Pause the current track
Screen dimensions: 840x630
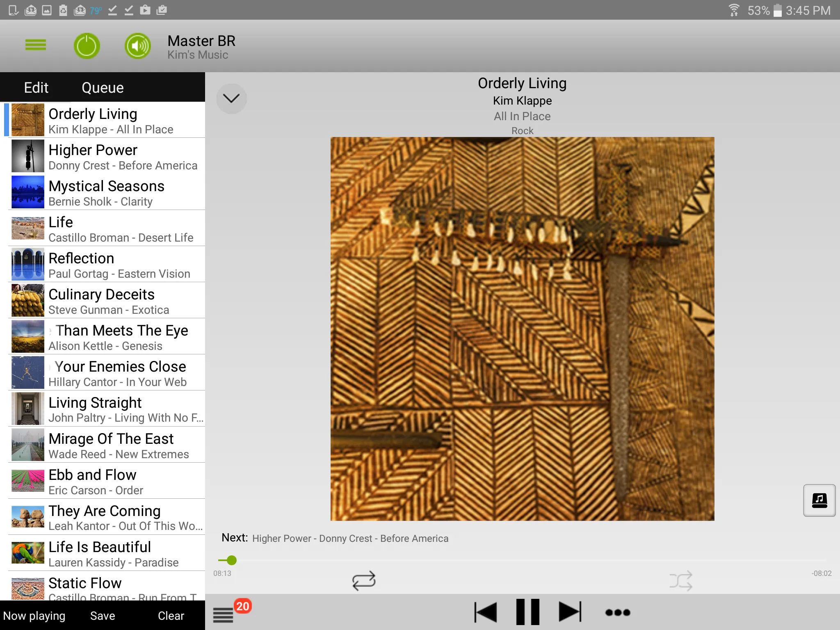click(x=527, y=610)
